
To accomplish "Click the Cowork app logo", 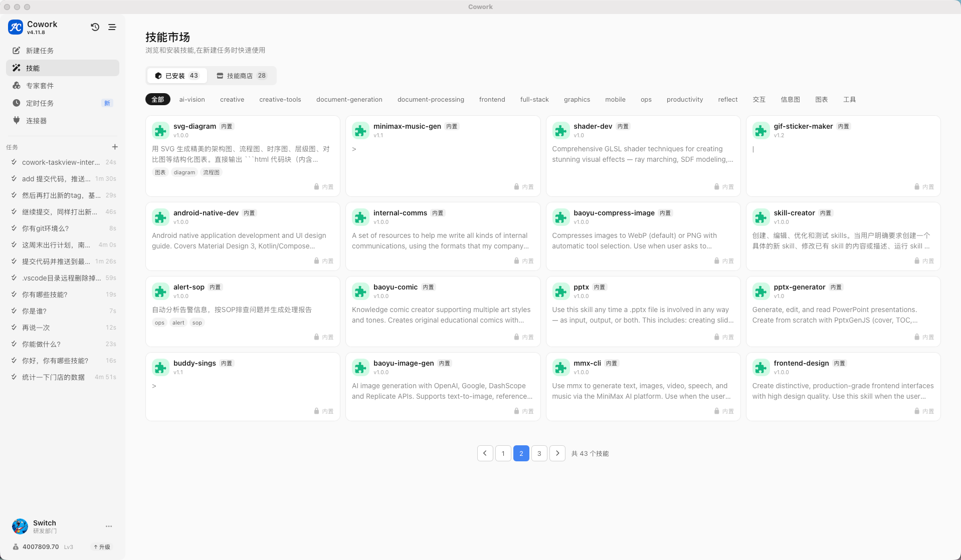I will click(x=16, y=27).
